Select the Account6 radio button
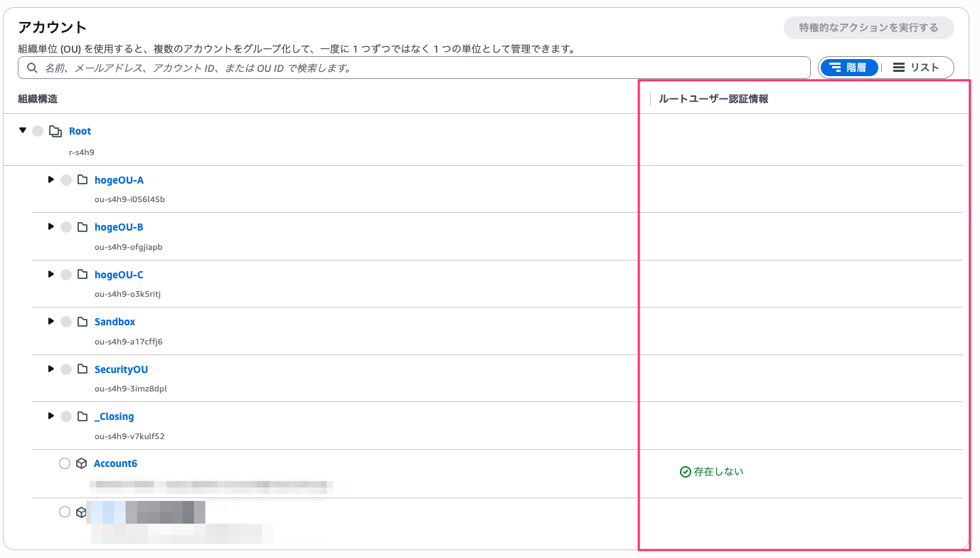The width and height of the screenshot is (980, 558). (x=65, y=463)
